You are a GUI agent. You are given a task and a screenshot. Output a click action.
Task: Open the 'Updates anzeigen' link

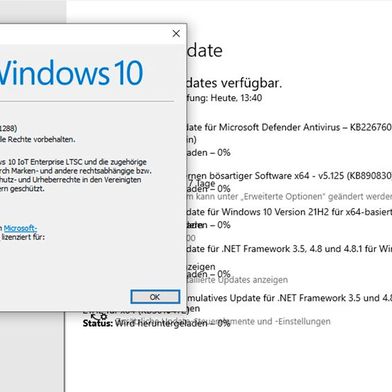252,280
